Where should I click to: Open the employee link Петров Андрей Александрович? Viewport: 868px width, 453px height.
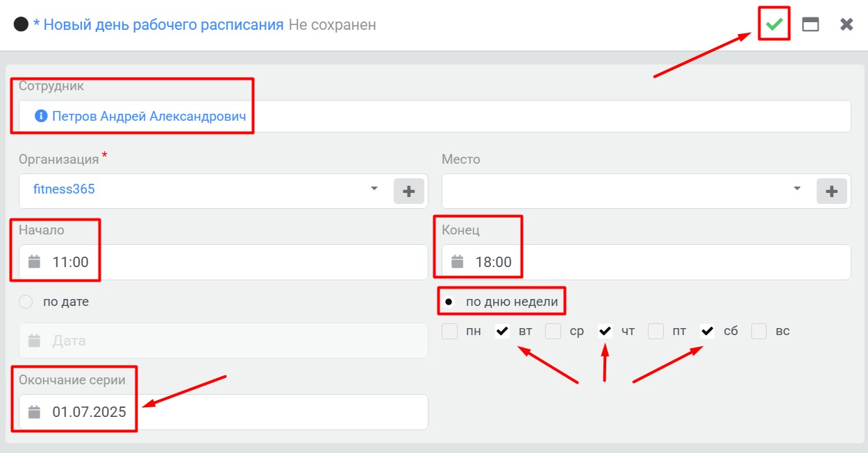point(149,116)
